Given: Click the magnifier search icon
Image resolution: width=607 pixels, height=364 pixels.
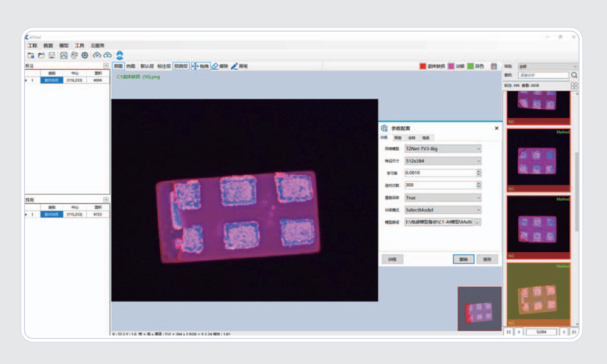Looking at the screenshot, I should pos(574,75).
